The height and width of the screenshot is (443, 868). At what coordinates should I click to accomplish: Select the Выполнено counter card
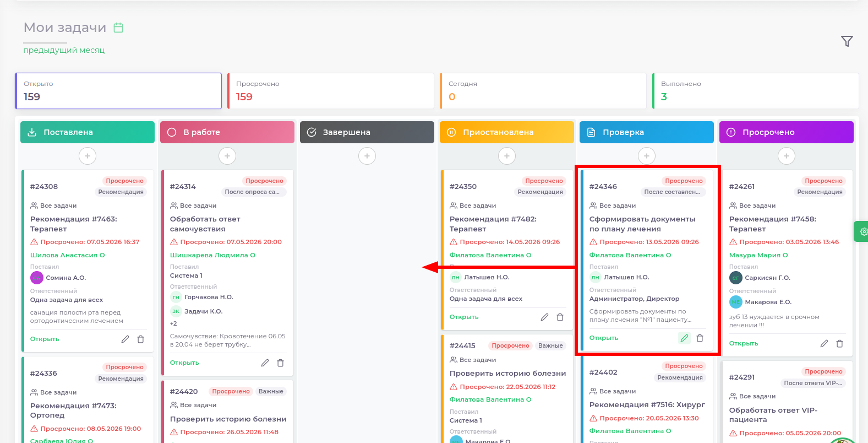756,91
